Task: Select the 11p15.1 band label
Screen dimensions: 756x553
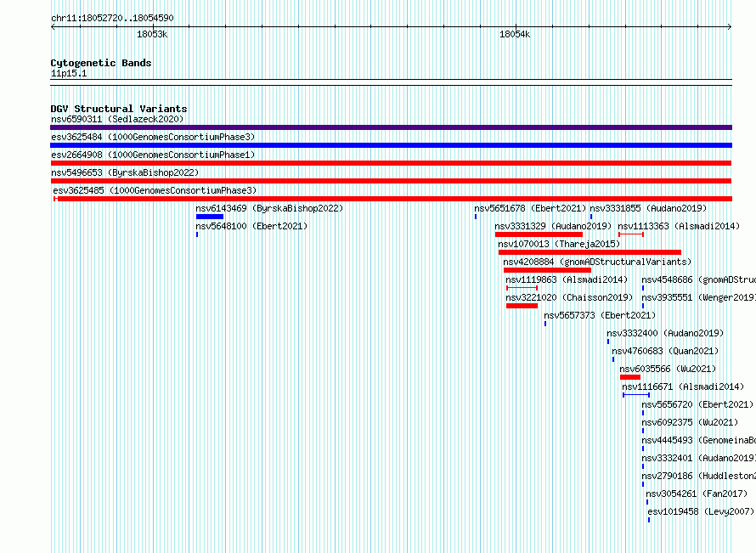Action: pos(69,73)
